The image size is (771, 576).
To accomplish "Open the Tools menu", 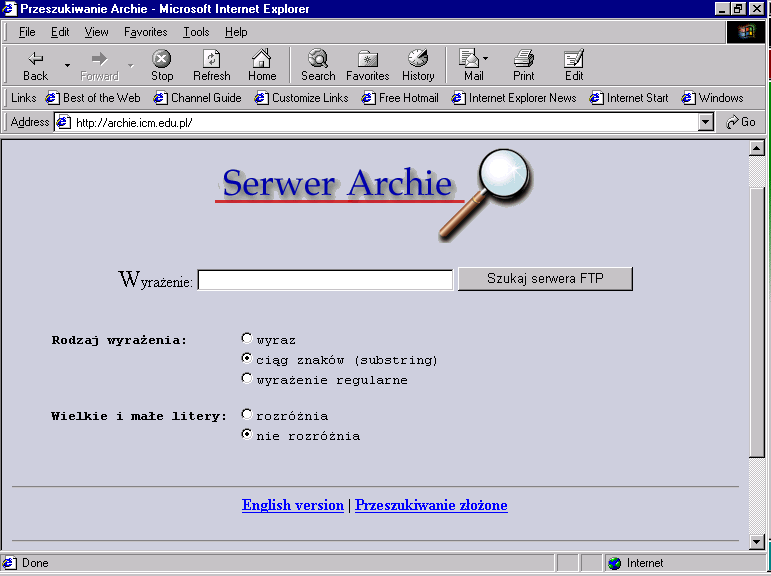I will (x=196, y=32).
